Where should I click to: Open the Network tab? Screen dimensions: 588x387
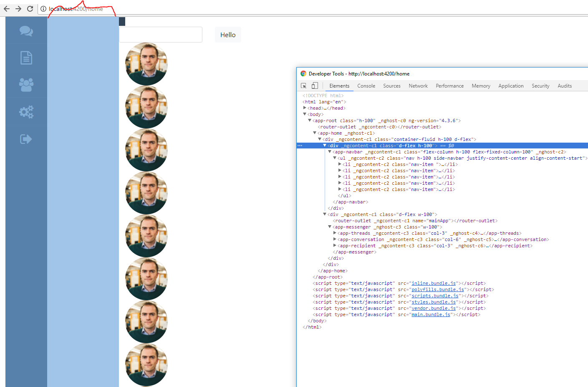(x=418, y=86)
